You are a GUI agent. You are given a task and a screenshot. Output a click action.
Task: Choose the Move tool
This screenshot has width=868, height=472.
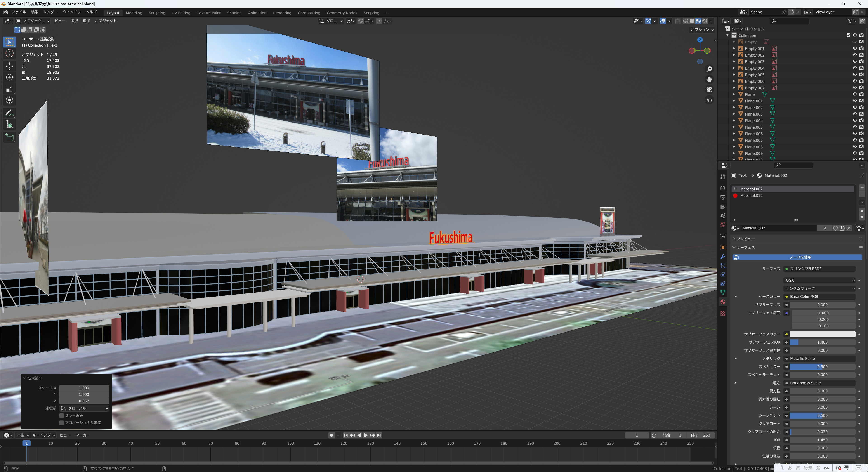click(x=9, y=66)
